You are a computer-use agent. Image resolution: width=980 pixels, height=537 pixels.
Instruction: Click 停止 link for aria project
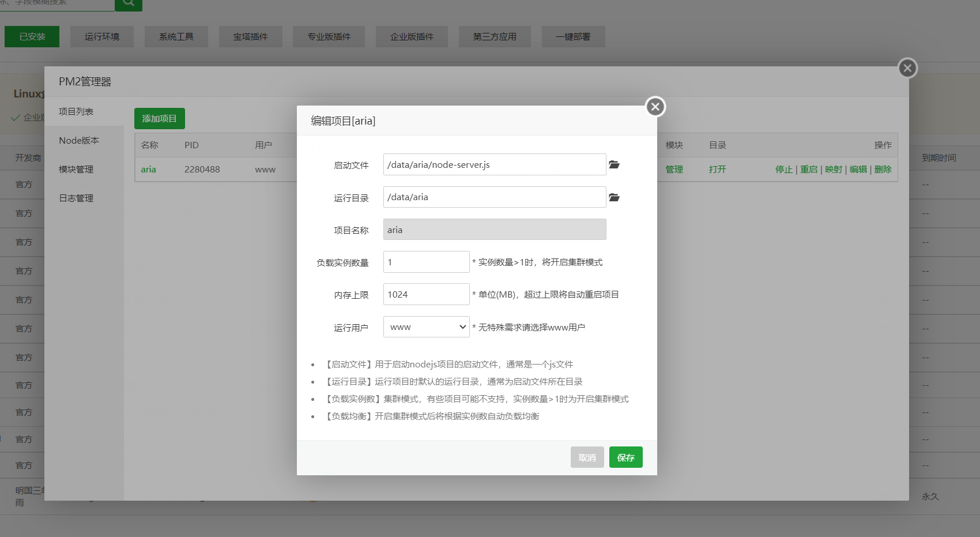tap(784, 170)
